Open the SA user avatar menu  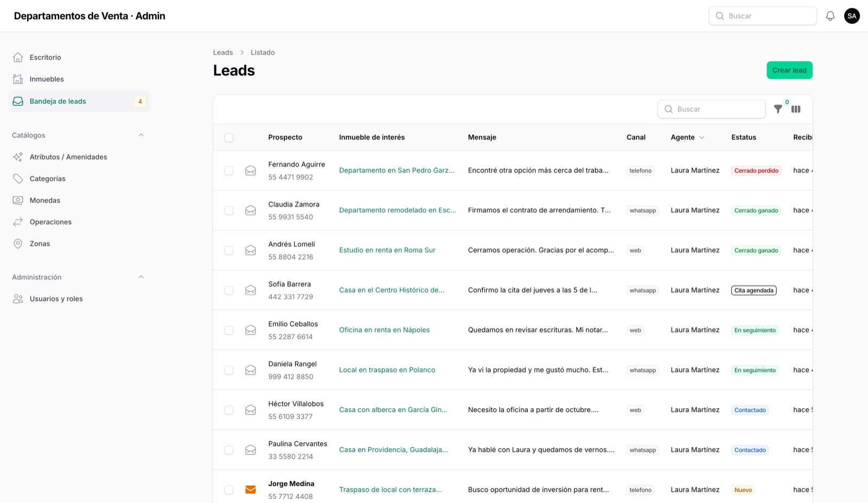coord(852,16)
